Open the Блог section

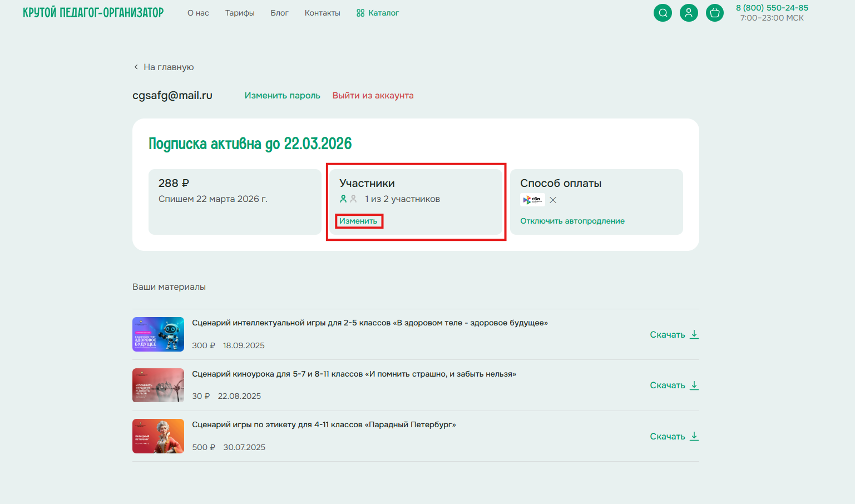pyautogui.click(x=279, y=13)
